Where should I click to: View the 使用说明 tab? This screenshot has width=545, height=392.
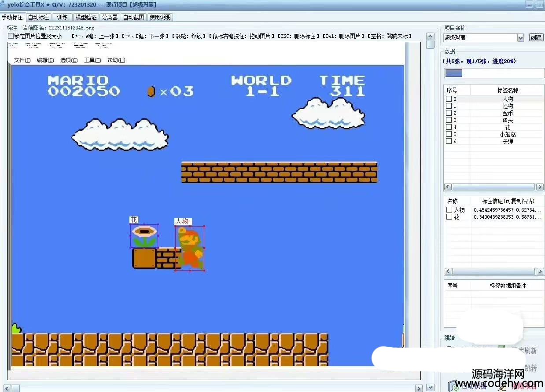click(160, 17)
